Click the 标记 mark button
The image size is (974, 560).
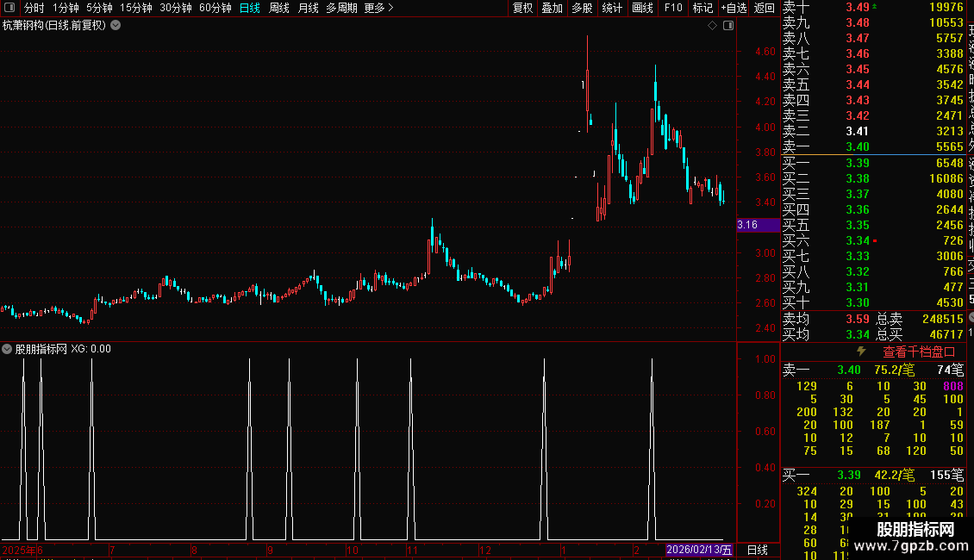[702, 8]
